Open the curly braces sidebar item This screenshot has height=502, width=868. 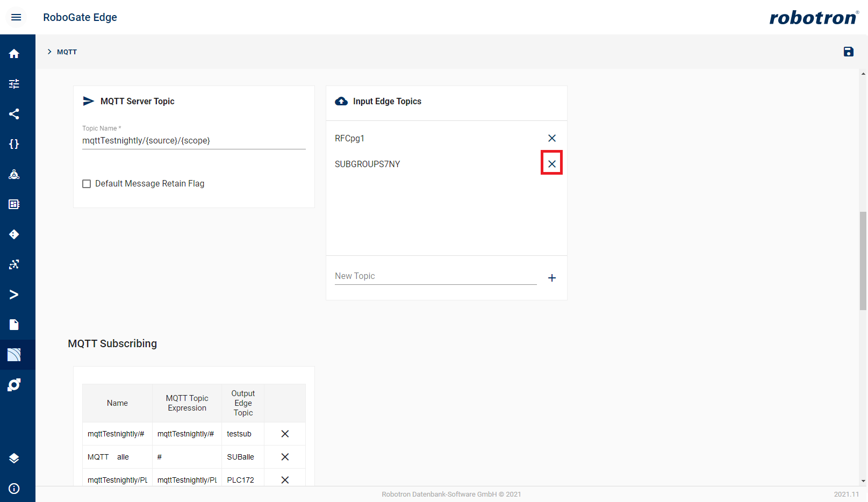[15, 144]
